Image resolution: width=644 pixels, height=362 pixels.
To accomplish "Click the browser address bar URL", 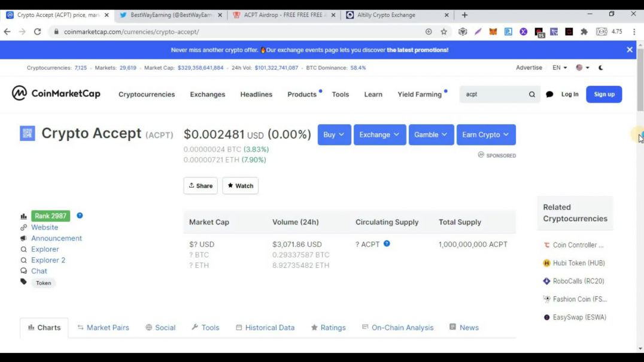I will tap(132, 32).
